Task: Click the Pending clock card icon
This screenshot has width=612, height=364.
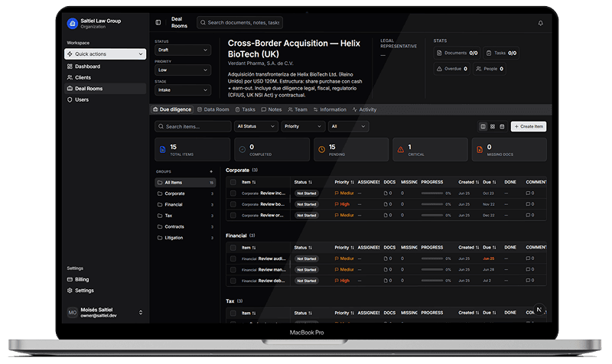Action: coord(321,149)
